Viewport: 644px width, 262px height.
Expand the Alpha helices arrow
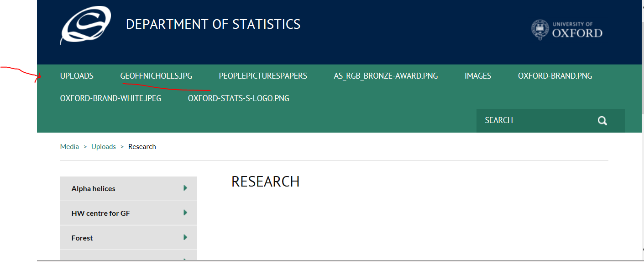tap(185, 188)
